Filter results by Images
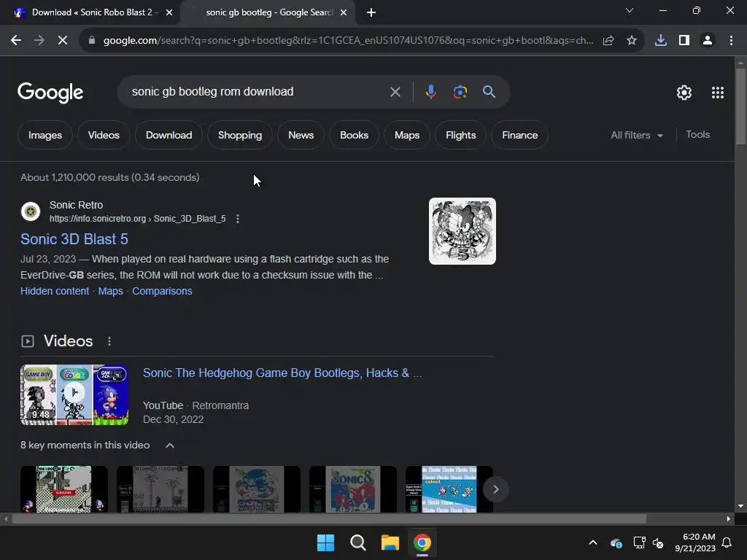 tap(44, 135)
